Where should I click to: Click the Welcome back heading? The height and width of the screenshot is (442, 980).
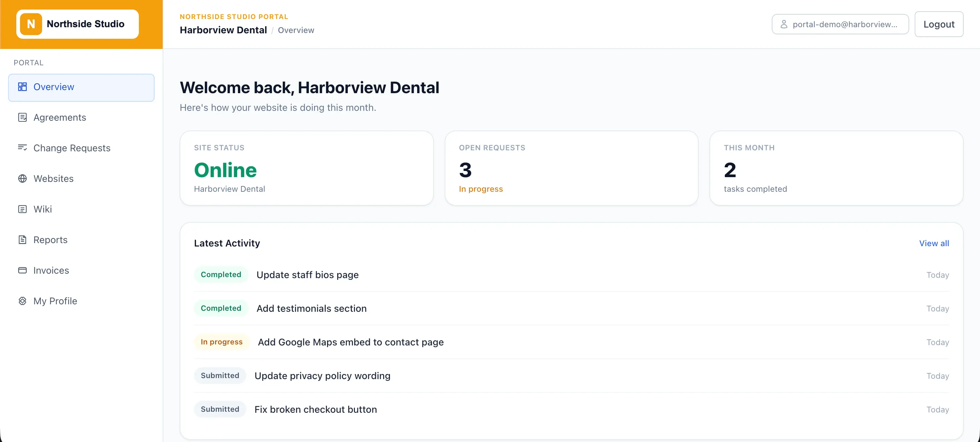(309, 87)
